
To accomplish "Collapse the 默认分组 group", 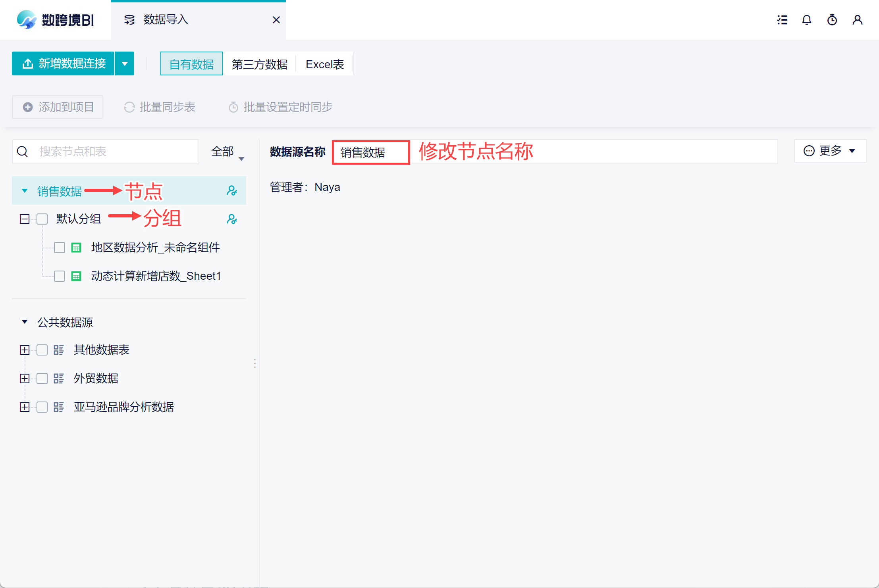I will pos(25,219).
